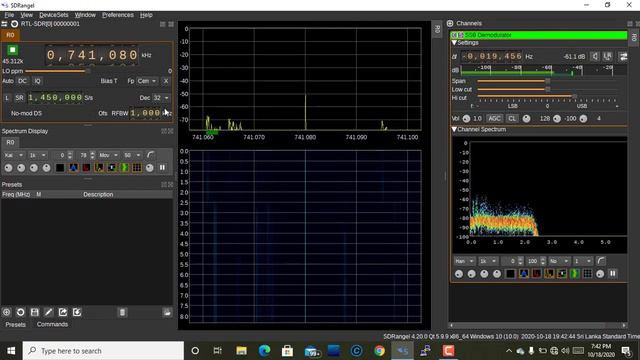640x360 pixels.
Task: Collapse the Channel Spectrum section
Action: tap(454, 129)
